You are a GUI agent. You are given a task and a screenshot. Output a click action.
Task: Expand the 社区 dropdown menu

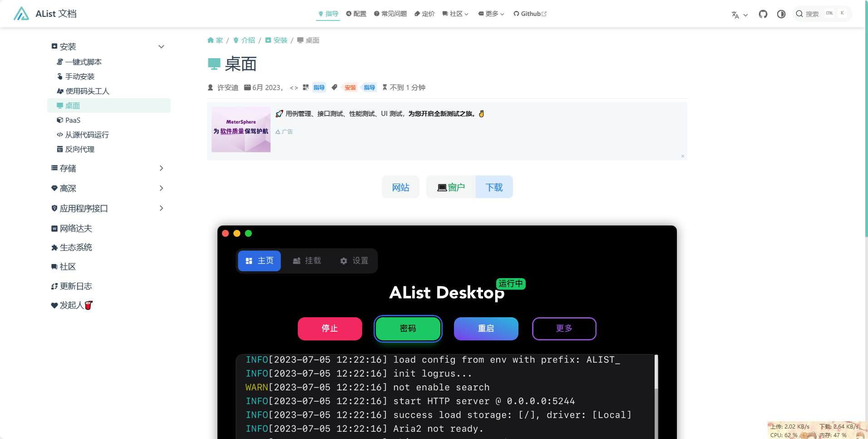click(x=455, y=14)
